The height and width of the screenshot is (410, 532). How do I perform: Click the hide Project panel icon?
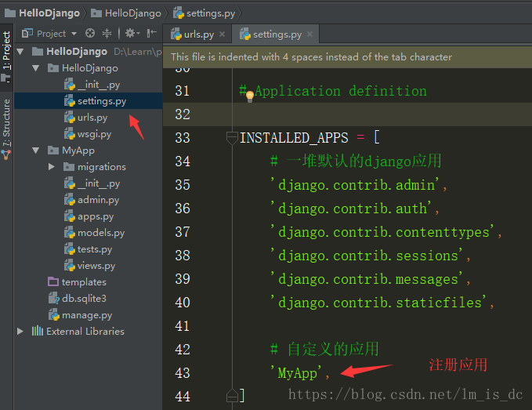coord(152,33)
